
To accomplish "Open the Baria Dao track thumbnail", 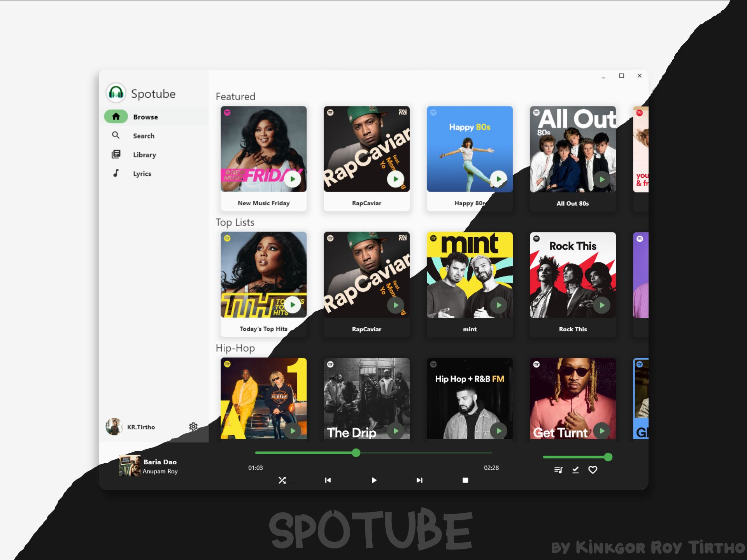I will tap(130, 465).
